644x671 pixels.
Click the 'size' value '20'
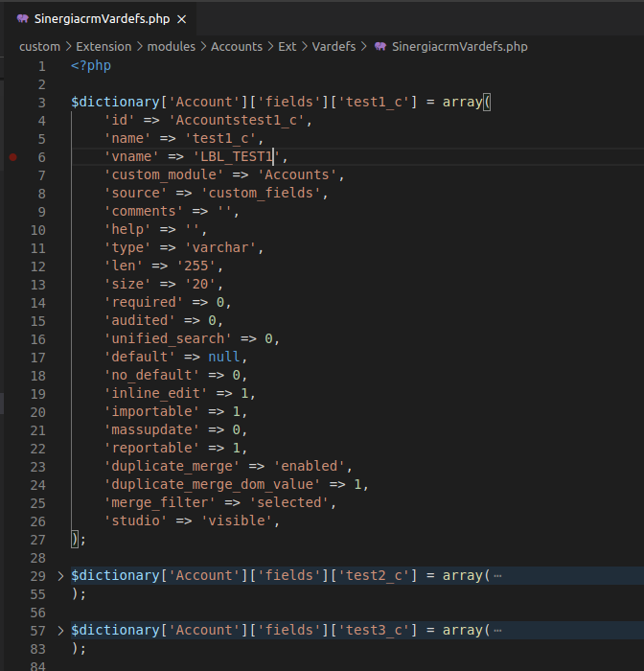tap(200, 284)
